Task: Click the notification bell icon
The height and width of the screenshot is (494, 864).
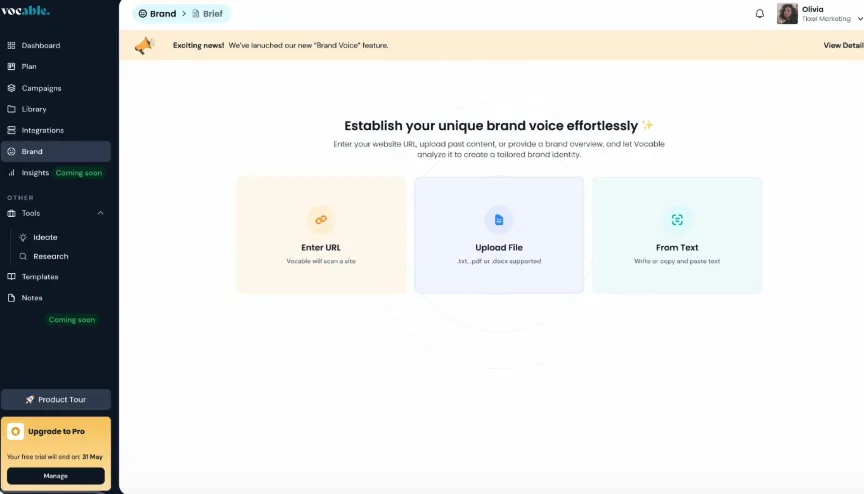Action: coord(759,14)
